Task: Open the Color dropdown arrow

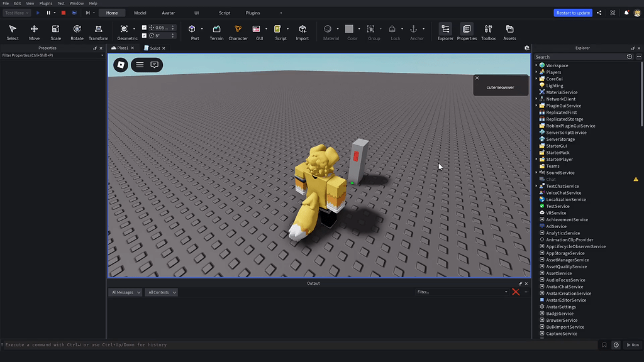Action: pos(359,29)
